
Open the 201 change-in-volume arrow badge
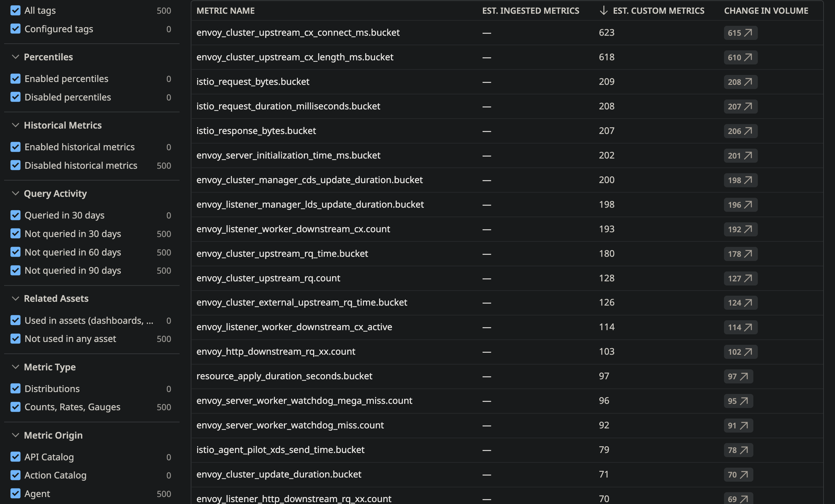pos(741,156)
